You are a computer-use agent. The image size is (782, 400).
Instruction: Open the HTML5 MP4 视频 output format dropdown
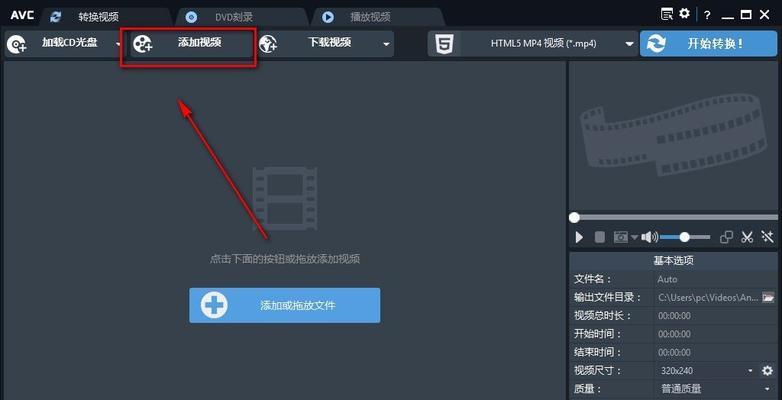pyautogui.click(x=533, y=44)
